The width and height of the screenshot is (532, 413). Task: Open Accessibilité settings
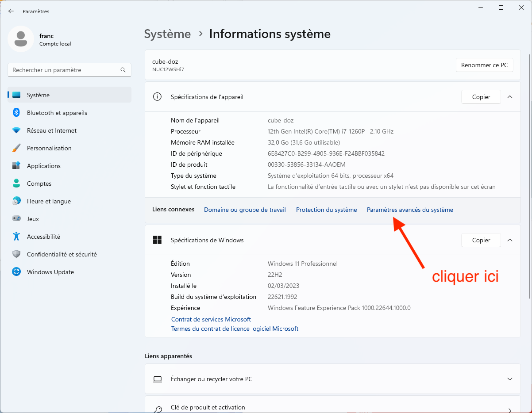click(x=43, y=237)
